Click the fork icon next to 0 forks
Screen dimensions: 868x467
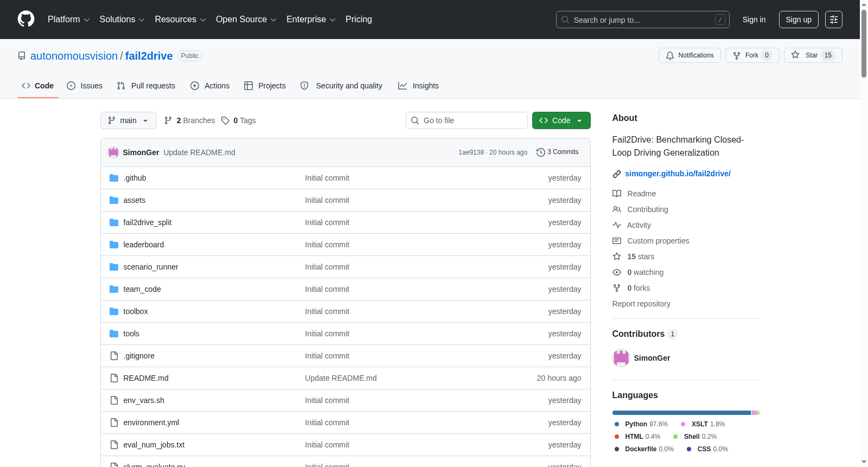tap(617, 288)
